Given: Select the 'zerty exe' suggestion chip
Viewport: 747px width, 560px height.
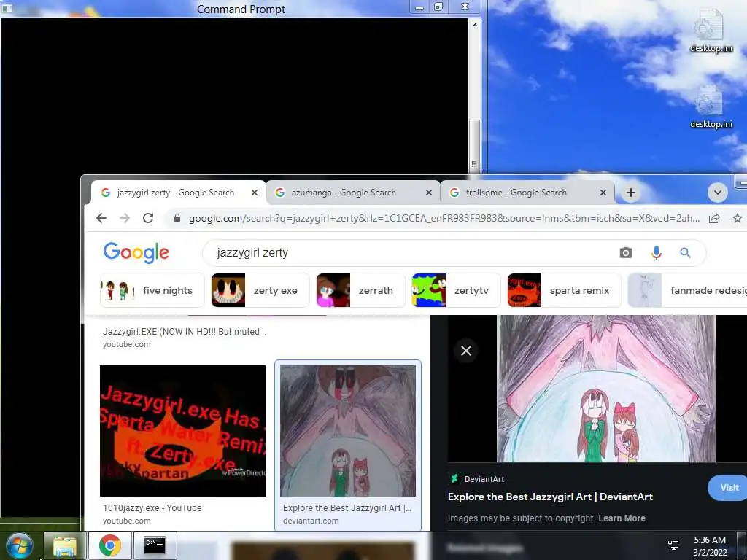Looking at the screenshot, I should coord(260,290).
